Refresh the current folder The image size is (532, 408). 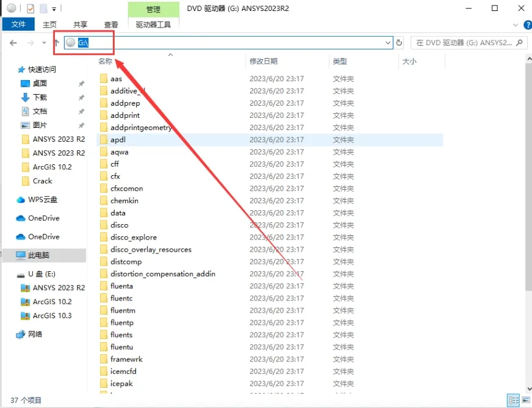click(x=400, y=43)
